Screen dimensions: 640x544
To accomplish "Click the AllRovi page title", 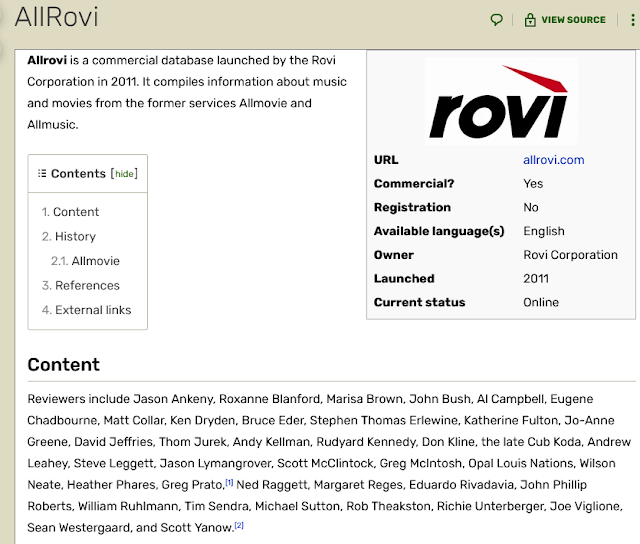I will click(x=57, y=17).
